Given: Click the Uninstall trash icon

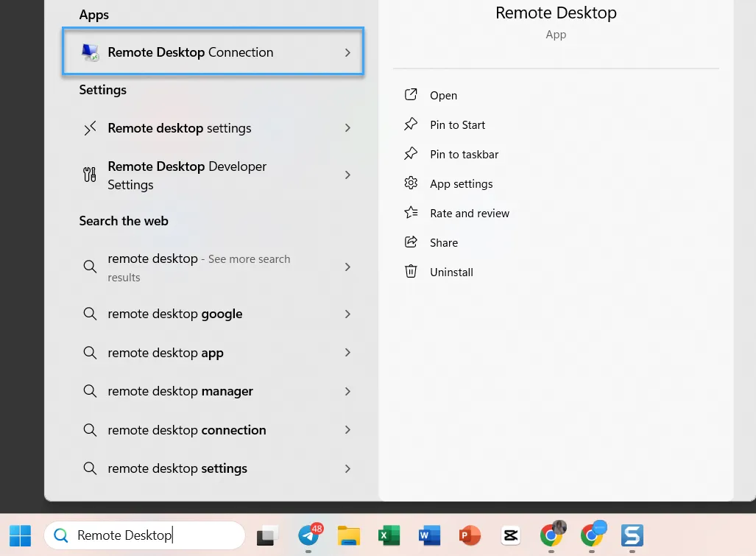Looking at the screenshot, I should [x=411, y=271].
